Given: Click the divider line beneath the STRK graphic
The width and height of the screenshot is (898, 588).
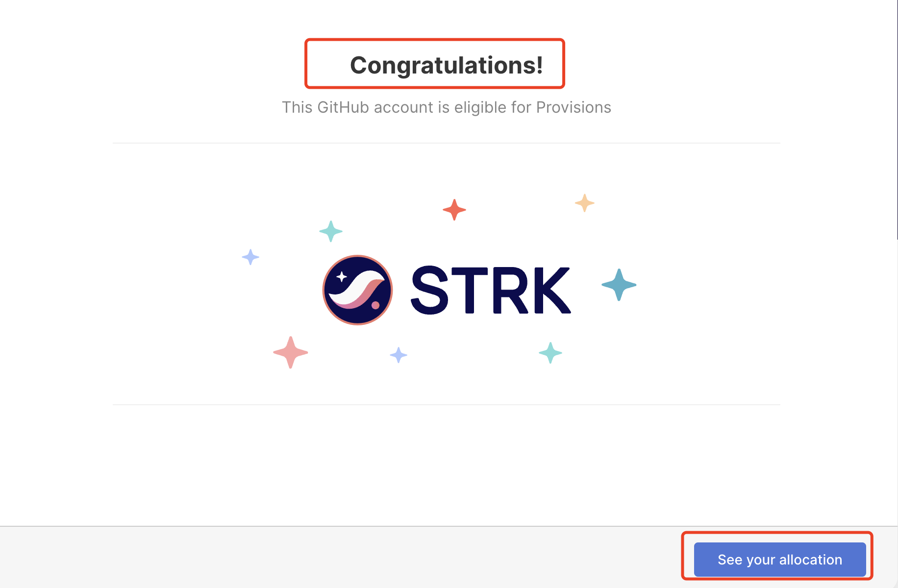Looking at the screenshot, I should (446, 405).
